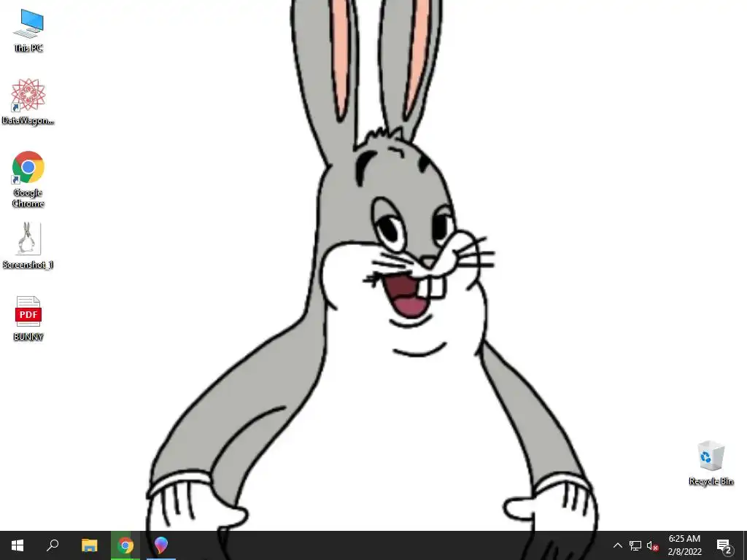The image size is (747, 560).
Task: Open network status tray icon
Action: click(x=635, y=545)
